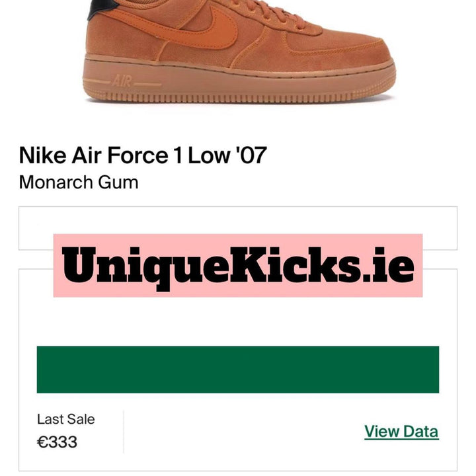The image size is (476, 476).
Task: Click the Last Sale label
Action: 66,419
